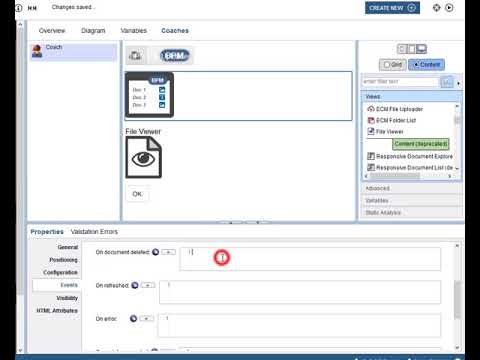Select the Coach item in the left list
Viewport: 480px width, 360px height.
point(73,52)
